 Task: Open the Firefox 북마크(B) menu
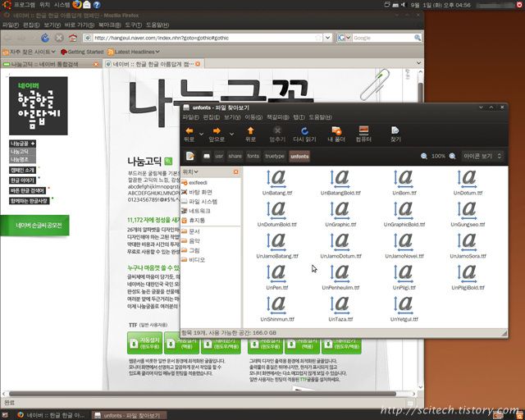[109, 25]
